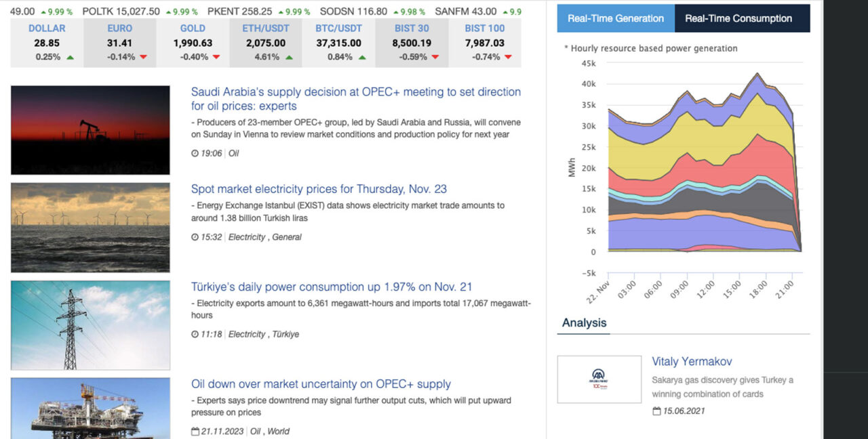Click the calendar icon beside 21.11.2023
The image size is (868, 439).
coord(195,432)
